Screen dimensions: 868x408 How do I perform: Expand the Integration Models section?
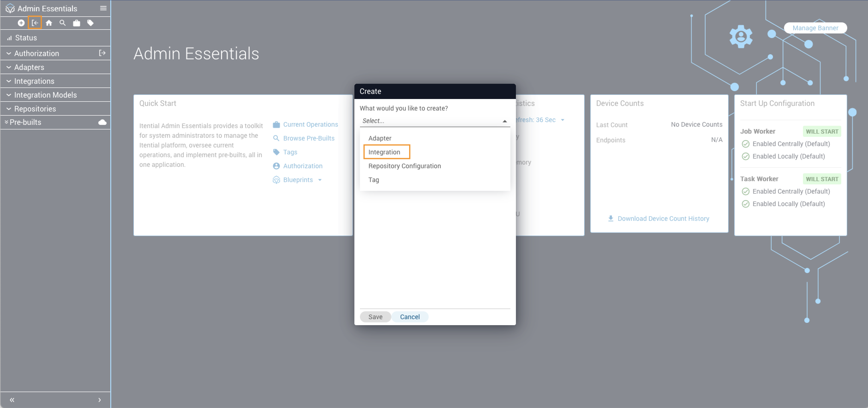[x=45, y=95]
